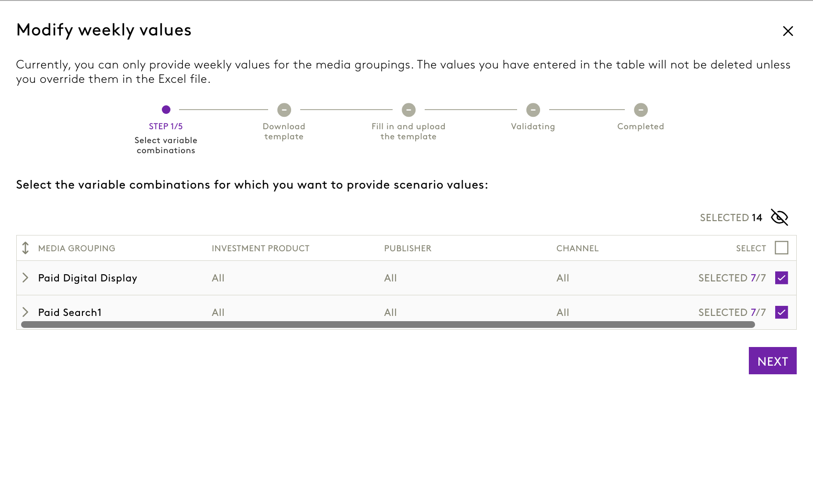This screenshot has width=813, height=504.
Task: Click the horizontal scrollbar under the table
Action: coord(388,325)
